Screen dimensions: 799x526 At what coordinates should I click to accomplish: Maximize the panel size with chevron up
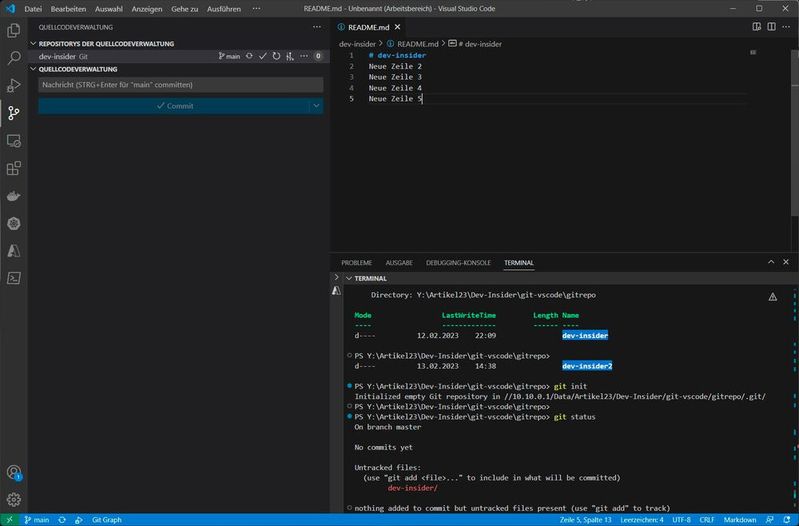pyautogui.click(x=771, y=262)
